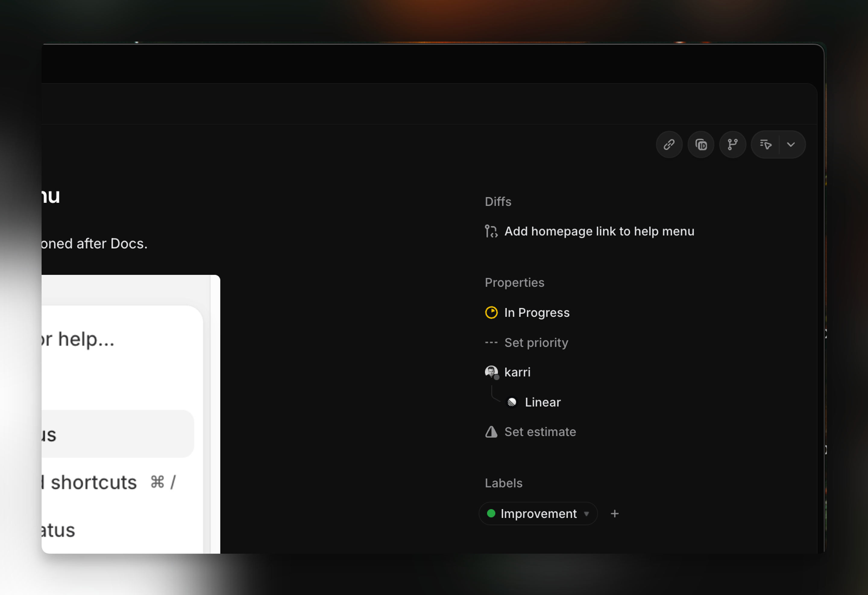Click the green Improvement label dot
Screen dimensions: 868x595
tap(491, 514)
